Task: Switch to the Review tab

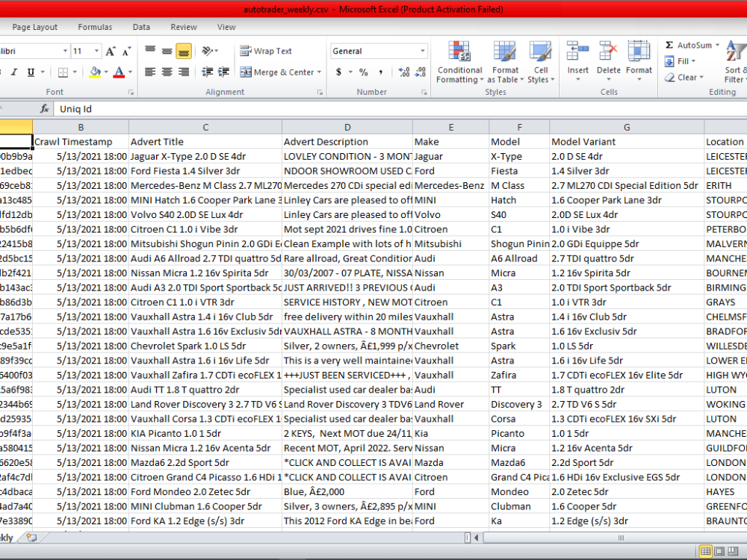Action: [x=184, y=27]
